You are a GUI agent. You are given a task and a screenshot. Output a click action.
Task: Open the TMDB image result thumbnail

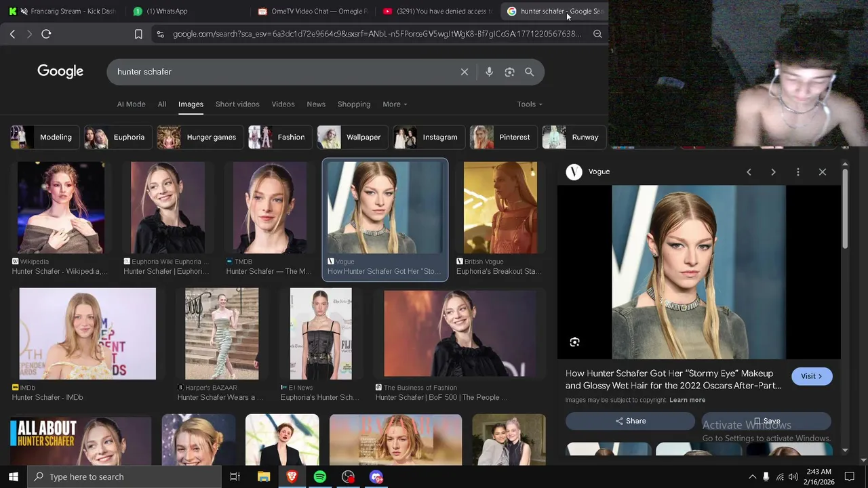point(270,207)
